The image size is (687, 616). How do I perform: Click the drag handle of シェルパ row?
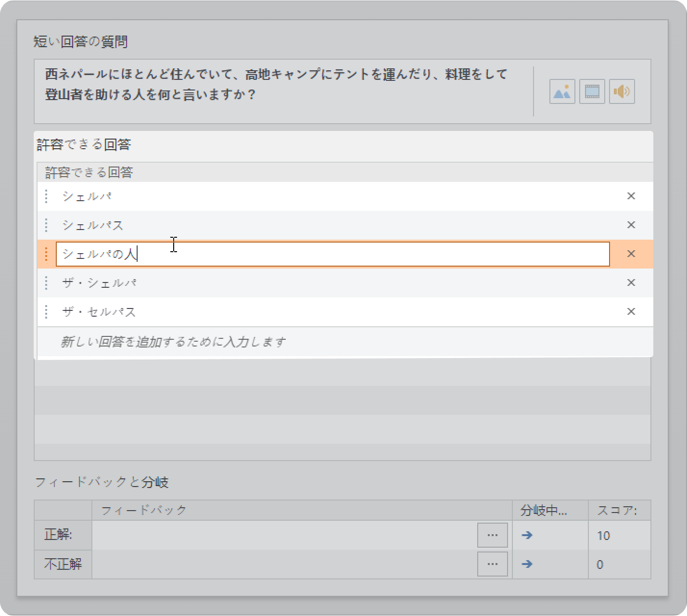click(x=46, y=196)
